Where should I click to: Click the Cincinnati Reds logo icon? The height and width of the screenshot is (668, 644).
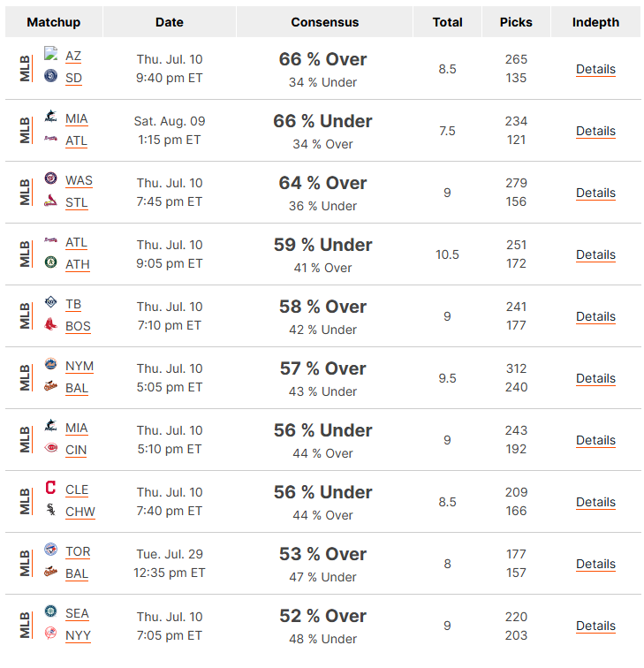[x=50, y=448]
